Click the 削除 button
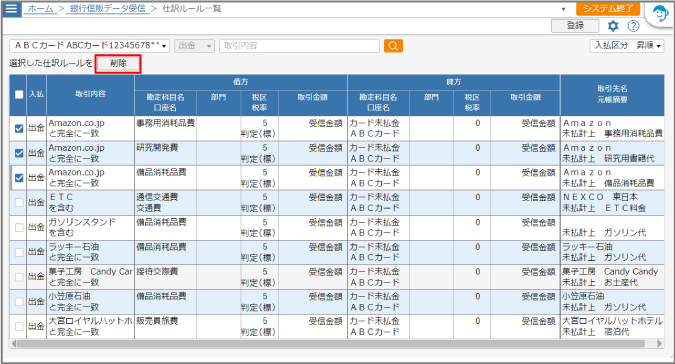675x364 pixels. pyautogui.click(x=118, y=63)
